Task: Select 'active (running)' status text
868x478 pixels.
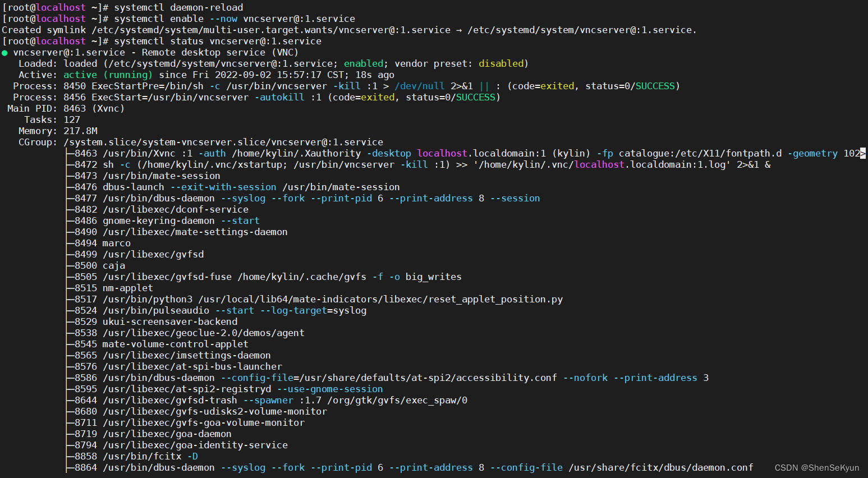Action: (108, 75)
